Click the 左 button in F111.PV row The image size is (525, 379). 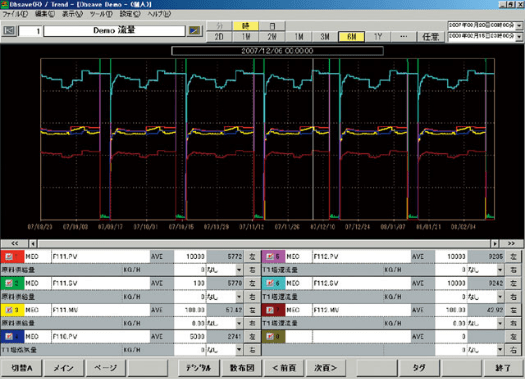[x=252, y=257]
